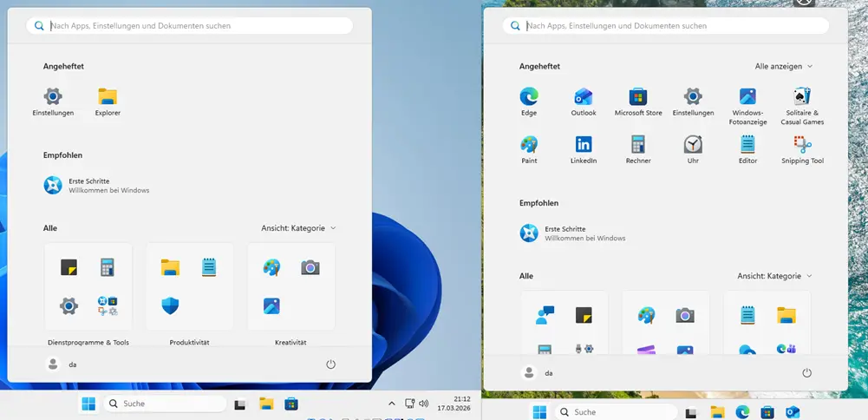Screen dimensions: 868x420
Task: Show hidden system tray icons chevron
Action: 391,404
